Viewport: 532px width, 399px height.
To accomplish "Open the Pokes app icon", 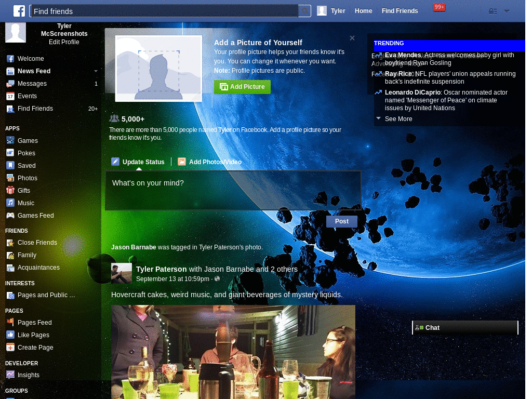I will tap(10, 153).
